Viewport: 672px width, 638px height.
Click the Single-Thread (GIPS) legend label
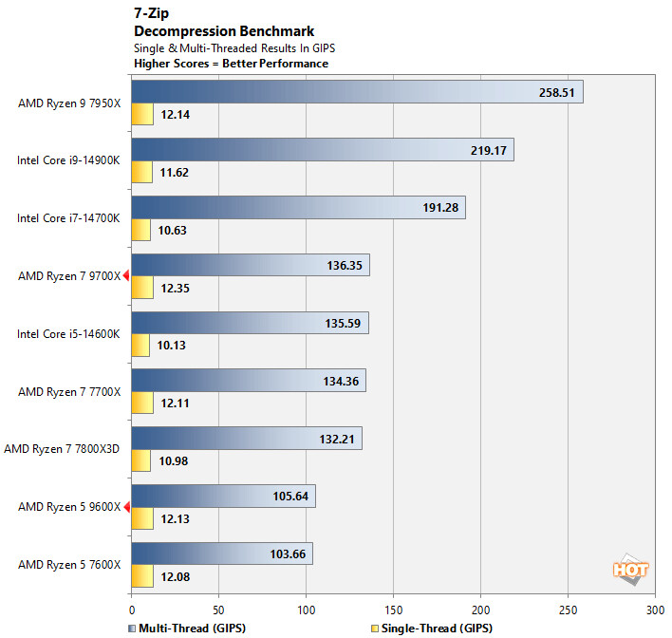[x=437, y=629]
